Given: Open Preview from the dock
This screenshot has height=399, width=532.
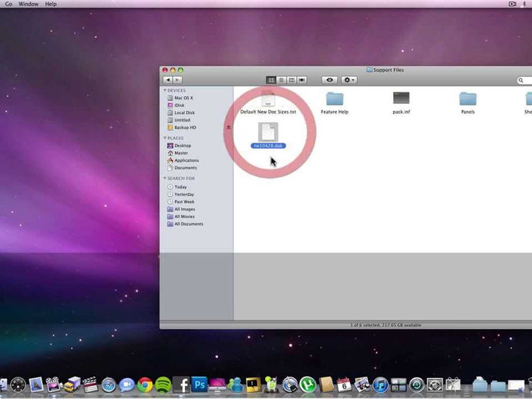Looking at the screenshot, I should pyautogui.click(x=36, y=385).
